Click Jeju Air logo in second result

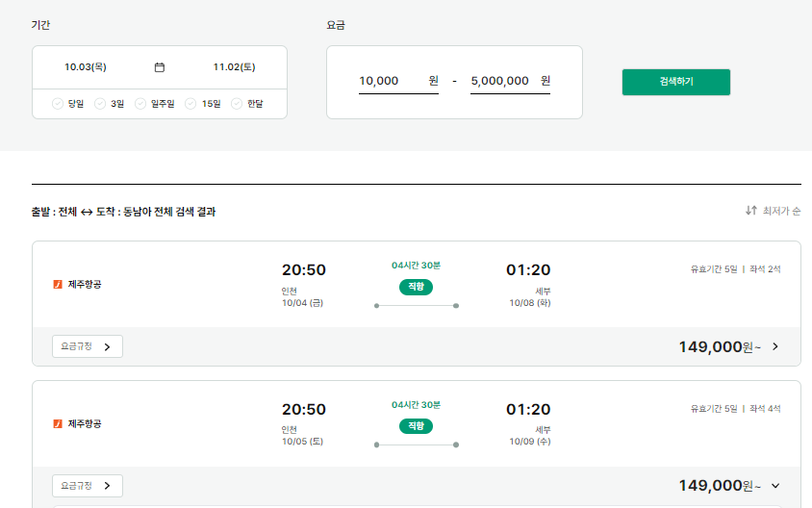pyautogui.click(x=58, y=423)
